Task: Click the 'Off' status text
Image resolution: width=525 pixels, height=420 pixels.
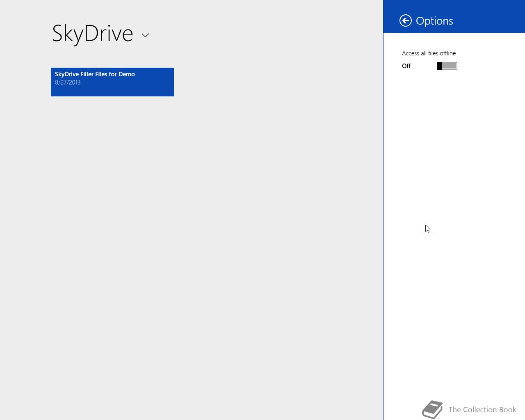Action: 406,66
